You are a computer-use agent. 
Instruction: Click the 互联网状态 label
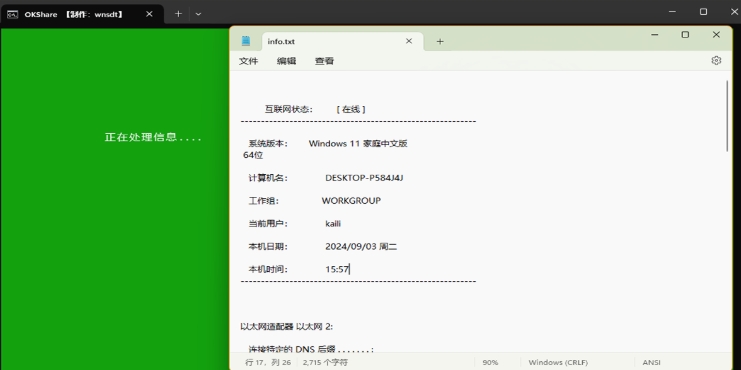point(288,109)
